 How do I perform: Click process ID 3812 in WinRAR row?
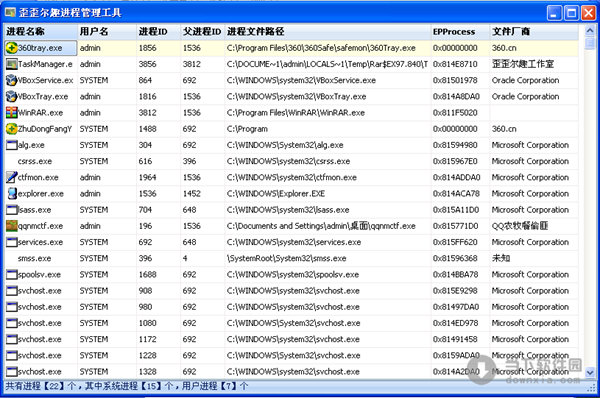[147, 113]
